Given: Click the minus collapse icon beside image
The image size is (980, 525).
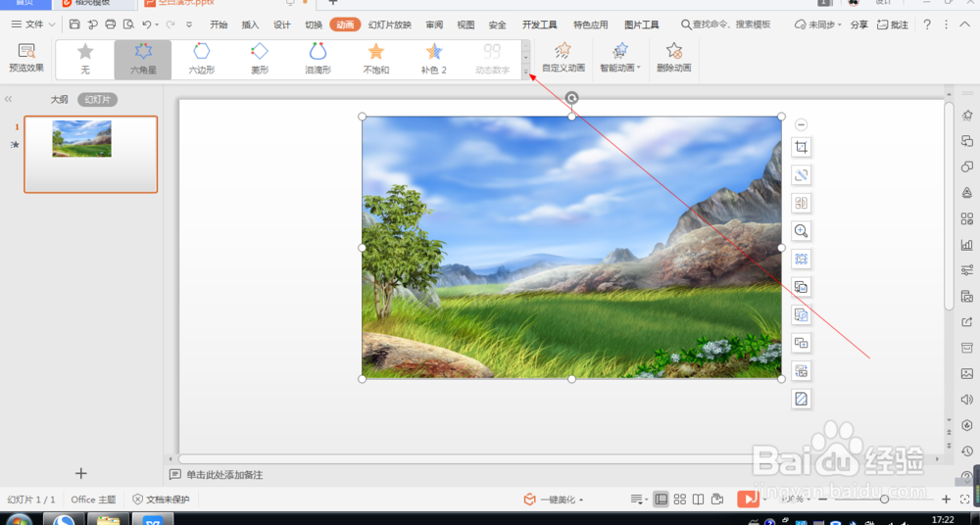Looking at the screenshot, I should click(x=801, y=125).
